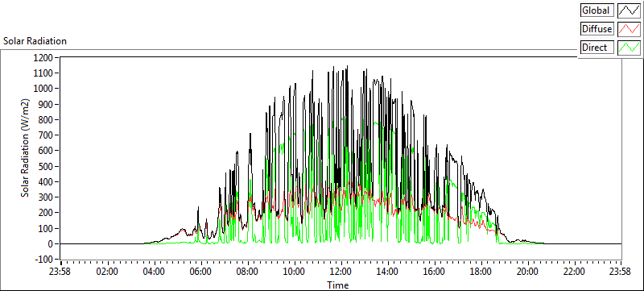Click the -100 y-axis minimum value
This screenshot has width=644, height=291.
click(x=45, y=260)
